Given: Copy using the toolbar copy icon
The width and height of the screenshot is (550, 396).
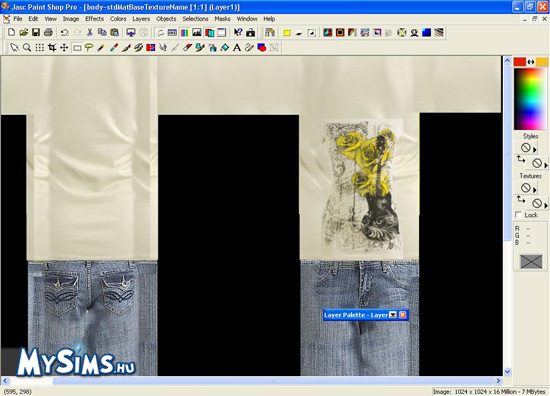Looking at the screenshot, I should pos(102,33).
